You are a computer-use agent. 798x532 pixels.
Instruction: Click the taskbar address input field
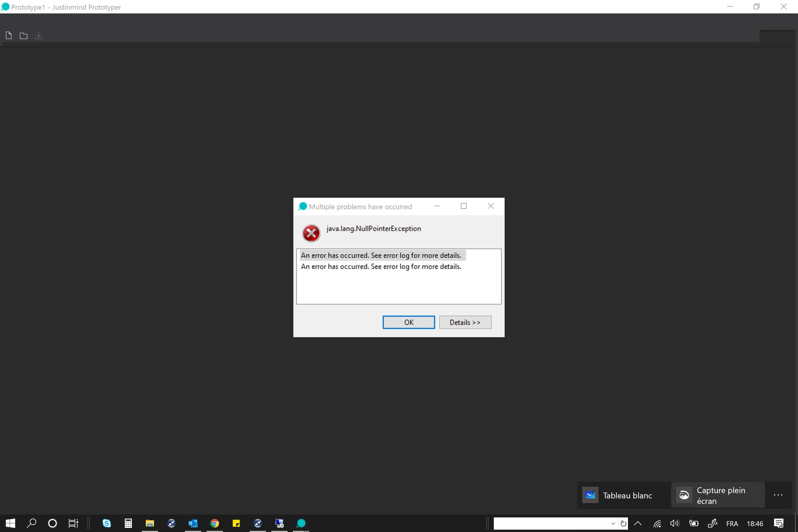pyautogui.click(x=551, y=524)
